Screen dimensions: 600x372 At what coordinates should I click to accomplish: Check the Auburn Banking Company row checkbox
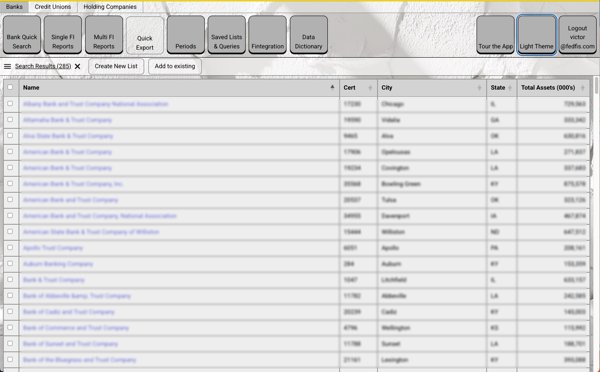(10, 263)
